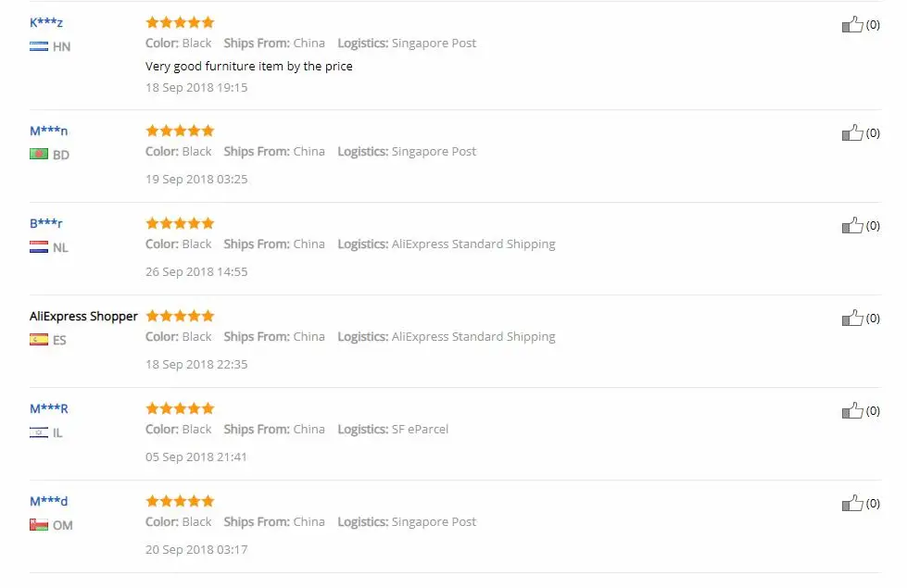Image resolution: width=907 pixels, height=588 pixels.
Task: Like the review by M***n from BD
Action: [x=852, y=133]
